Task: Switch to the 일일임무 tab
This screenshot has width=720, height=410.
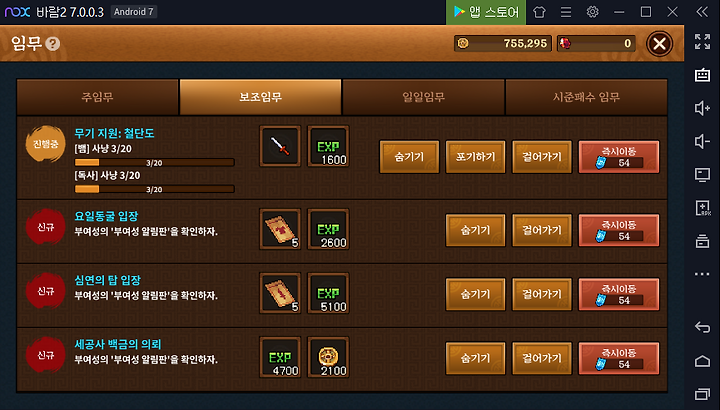Action: 423,97
